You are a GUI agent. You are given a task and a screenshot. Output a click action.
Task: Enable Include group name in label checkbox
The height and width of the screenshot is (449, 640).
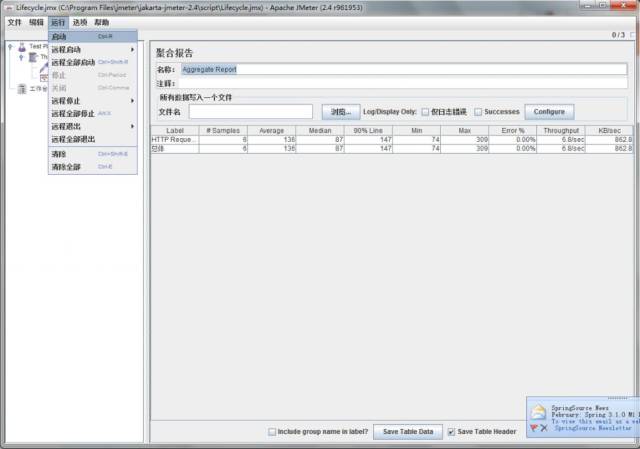coord(272,432)
